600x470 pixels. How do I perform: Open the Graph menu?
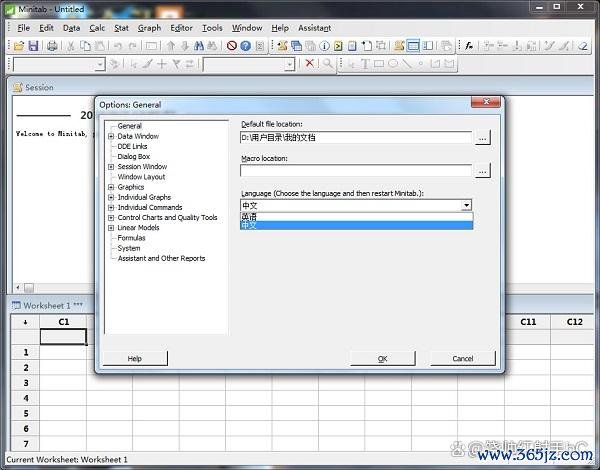(x=149, y=28)
